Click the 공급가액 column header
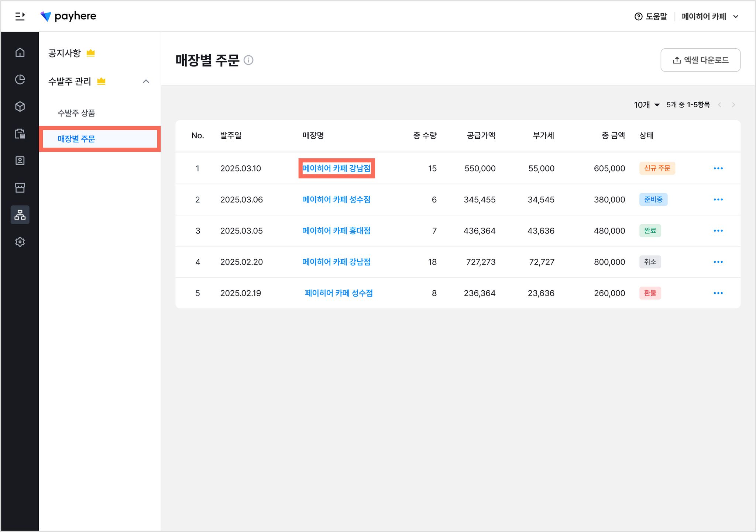This screenshot has width=756, height=532. point(481,135)
